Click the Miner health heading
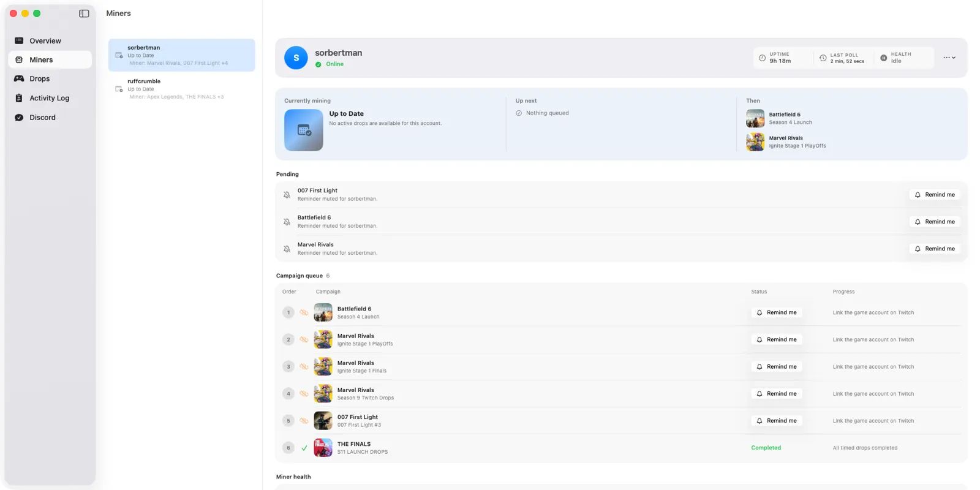The width and height of the screenshot is (980, 490). 293,477
